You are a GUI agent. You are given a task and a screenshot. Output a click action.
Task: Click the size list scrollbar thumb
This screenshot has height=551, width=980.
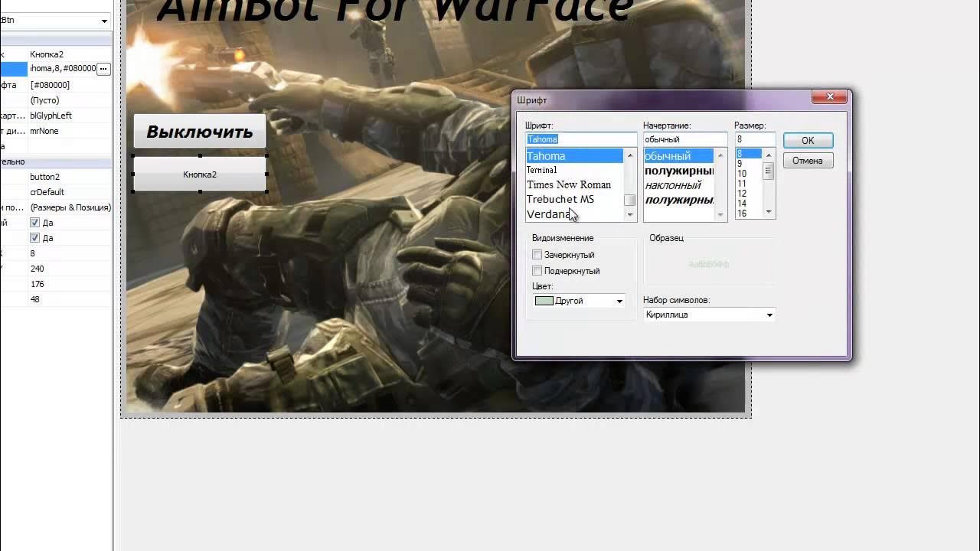tap(769, 171)
